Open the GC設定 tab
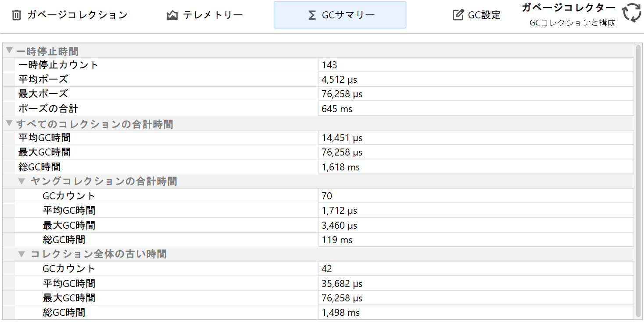The width and height of the screenshot is (644, 322). [x=484, y=15]
